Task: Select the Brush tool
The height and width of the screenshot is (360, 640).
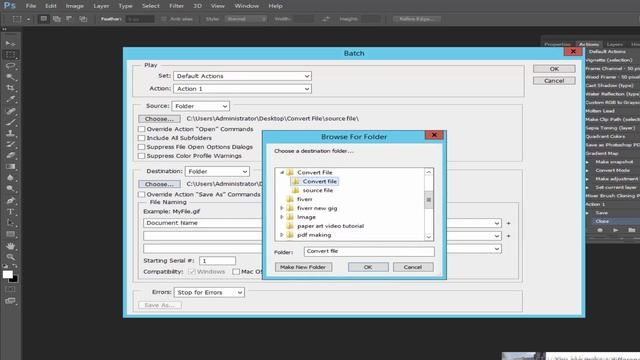Action: pos(10,122)
